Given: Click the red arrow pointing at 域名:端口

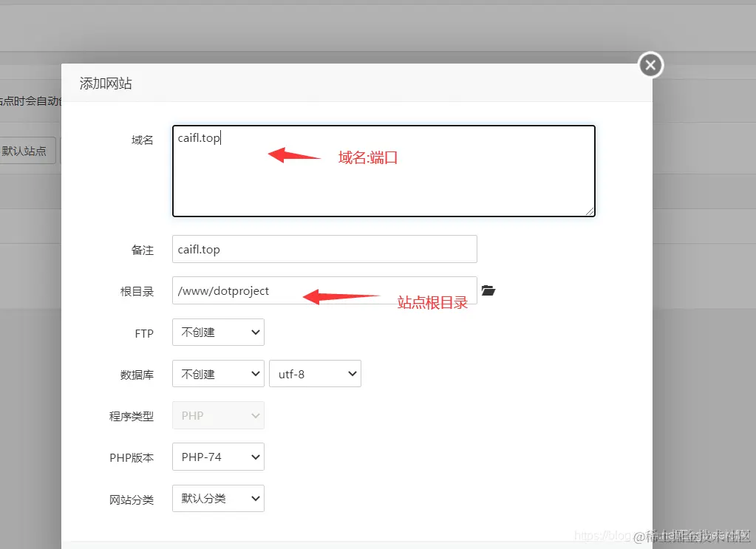Looking at the screenshot, I should point(292,155).
